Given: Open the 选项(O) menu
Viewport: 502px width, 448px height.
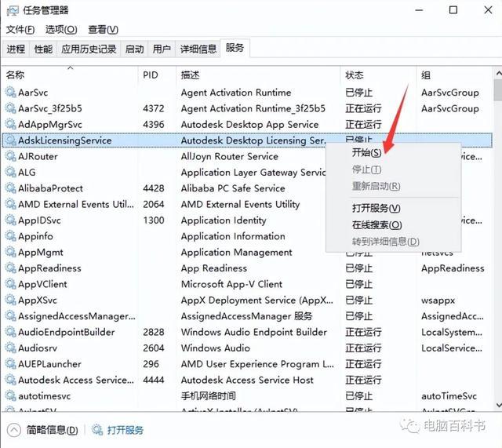Looking at the screenshot, I should pos(61,30).
